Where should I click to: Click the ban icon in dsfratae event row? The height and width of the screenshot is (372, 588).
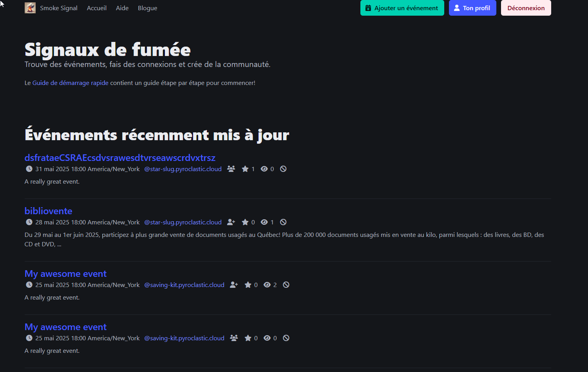(x=283, y=169)
